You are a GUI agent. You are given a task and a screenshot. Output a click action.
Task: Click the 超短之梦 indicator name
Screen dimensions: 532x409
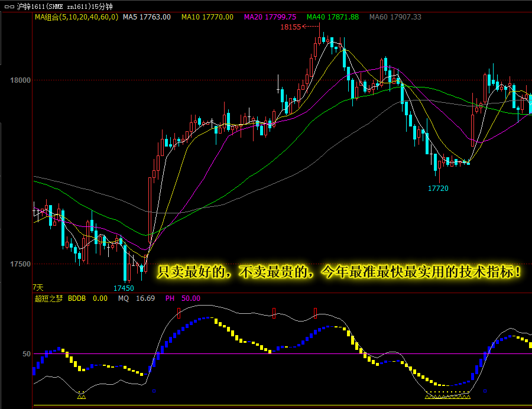tap(49, 298)
